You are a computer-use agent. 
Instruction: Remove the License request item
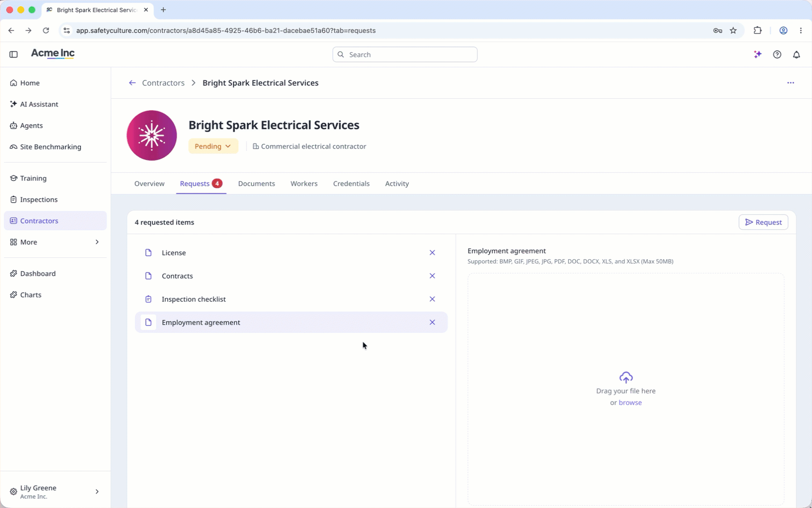coord(432,253)
